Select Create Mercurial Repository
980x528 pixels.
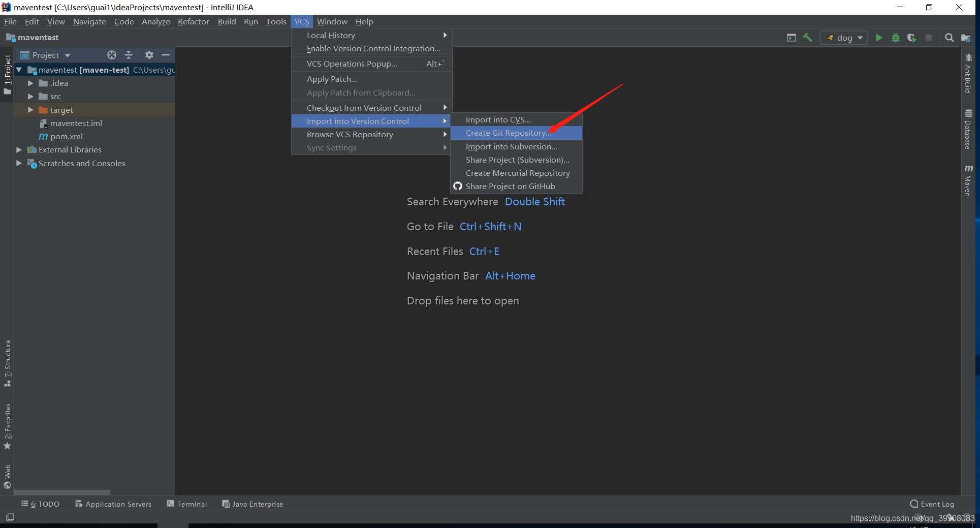516,173
